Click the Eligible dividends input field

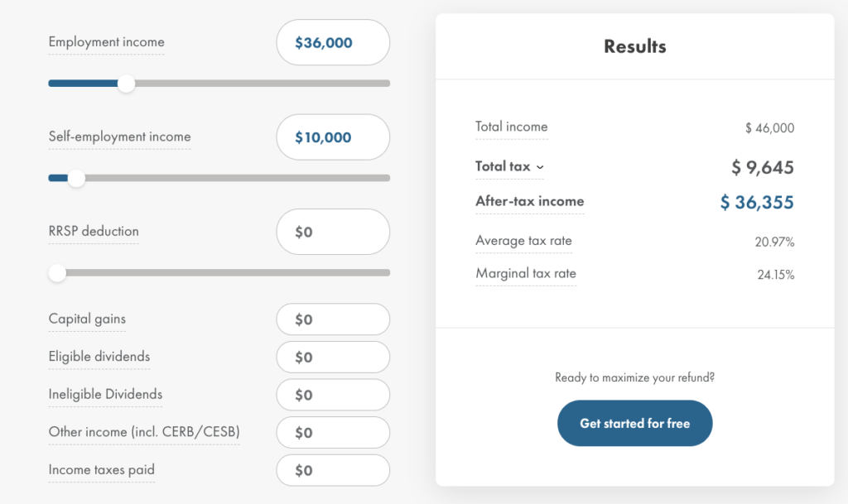(333, 357)
